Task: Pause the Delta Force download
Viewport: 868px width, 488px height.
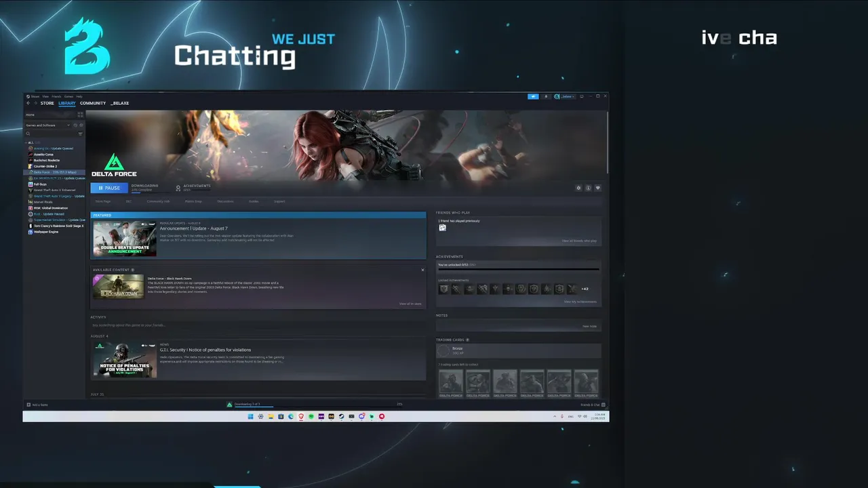Action: [109, 188]
